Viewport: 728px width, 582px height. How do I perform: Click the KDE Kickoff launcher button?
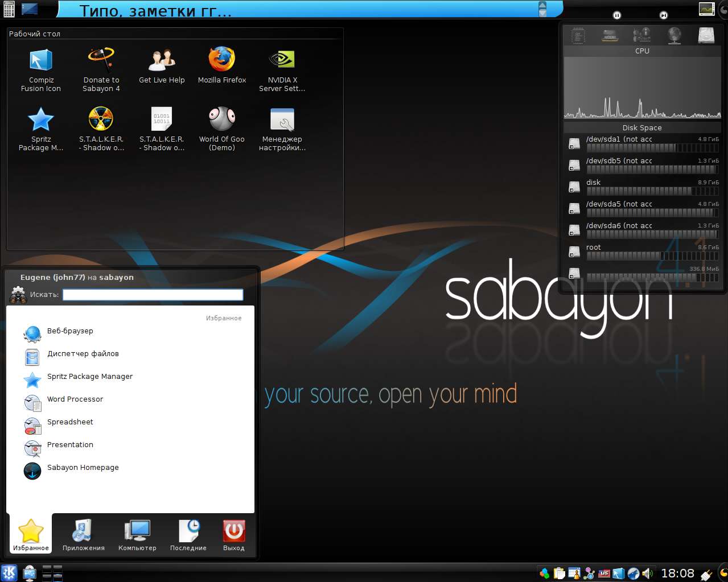(9, 572)
